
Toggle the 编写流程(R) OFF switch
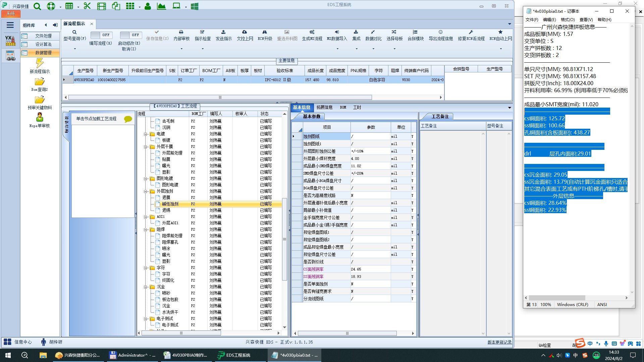click(x=101, y=35)
